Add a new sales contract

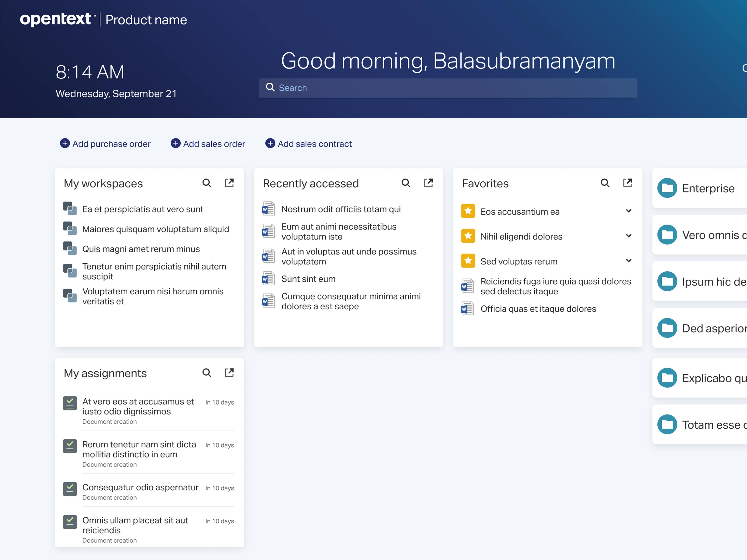pyautogui.click(x=308, y=144)
